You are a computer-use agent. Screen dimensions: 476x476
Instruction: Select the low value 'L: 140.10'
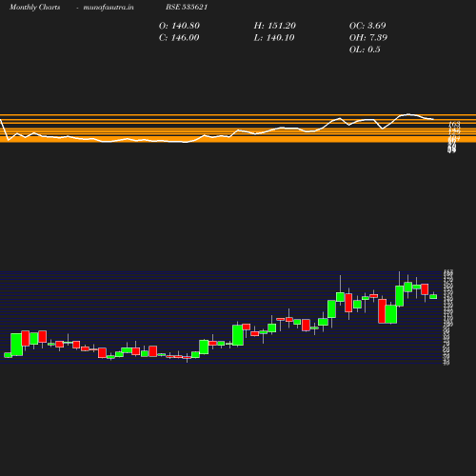tap(274, 38)
